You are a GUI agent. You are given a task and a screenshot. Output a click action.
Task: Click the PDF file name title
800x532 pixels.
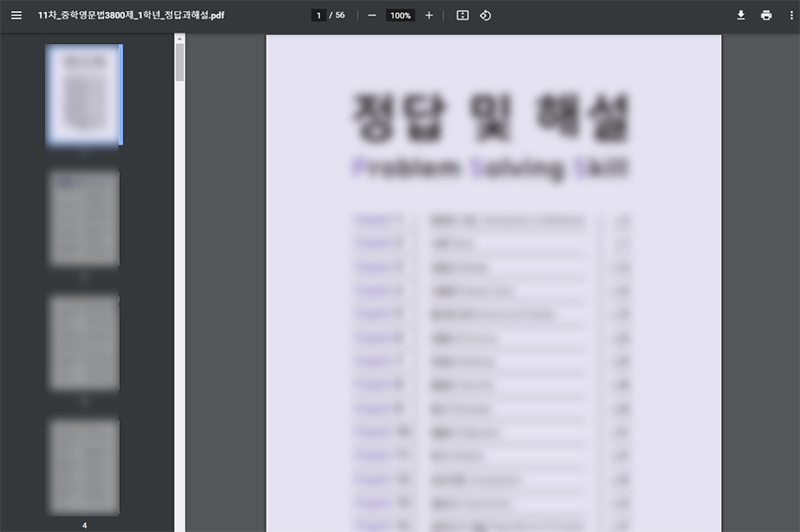tap(131, 16)
